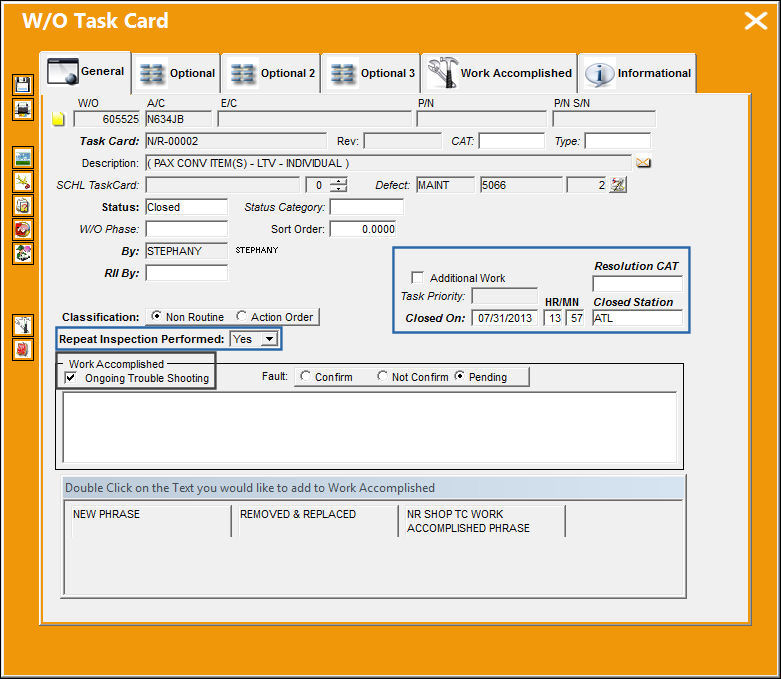Click the Closed On date 07/31/2013
The image size is (781, 679).
(x=505, y=318)
